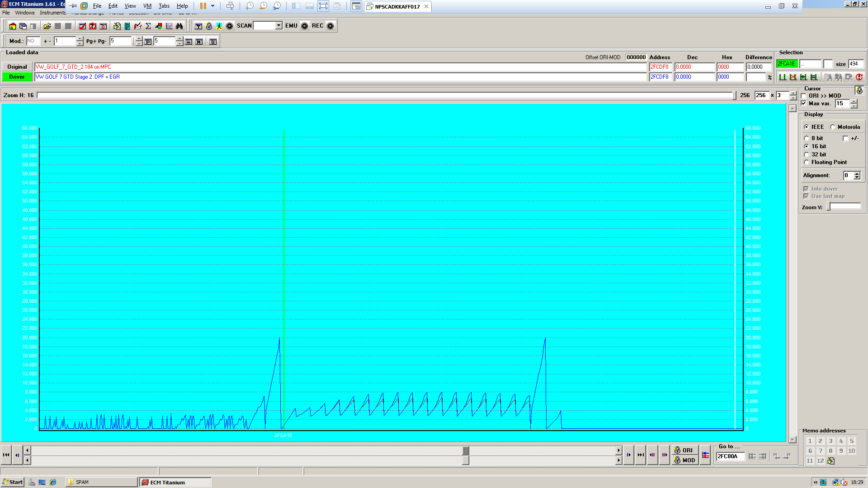Enable the ORI >> MOD checkbox
868x488 pixels.
click(x=804, y=96)
